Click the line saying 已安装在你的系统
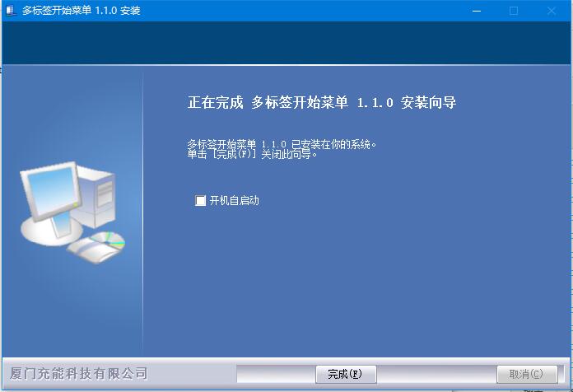The image size is (573, 392). (x=282, y=144)
